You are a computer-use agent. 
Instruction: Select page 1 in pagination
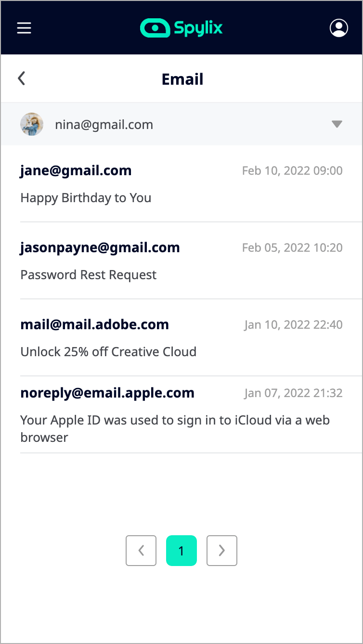pos(181,550)
